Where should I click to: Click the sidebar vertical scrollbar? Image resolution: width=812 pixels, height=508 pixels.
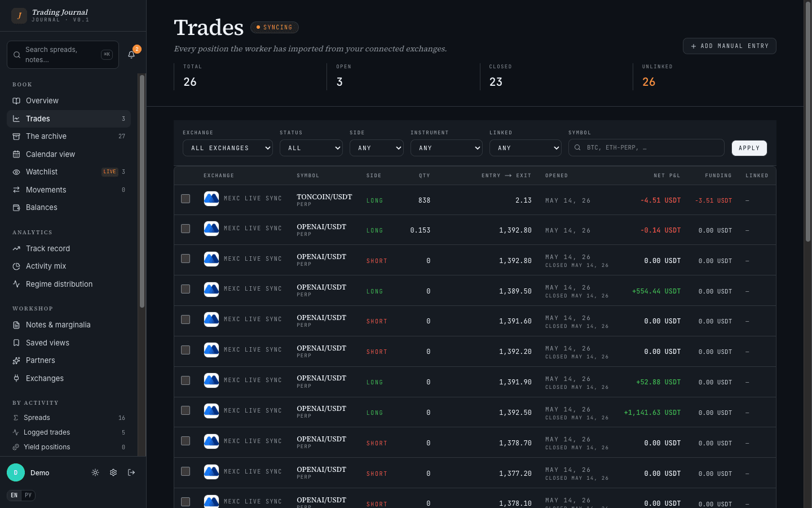click(142, 191)
